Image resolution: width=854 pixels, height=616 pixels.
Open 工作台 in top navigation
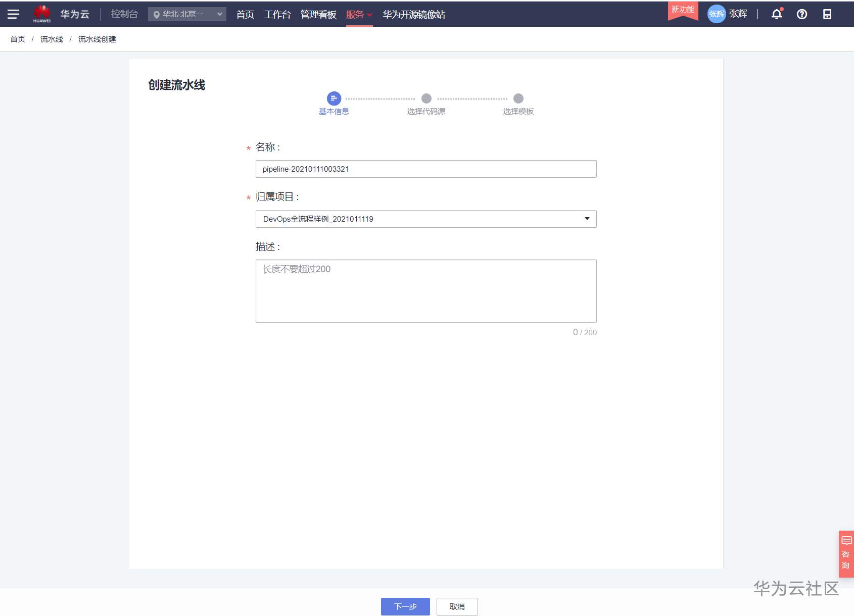(x=277, y=15)
